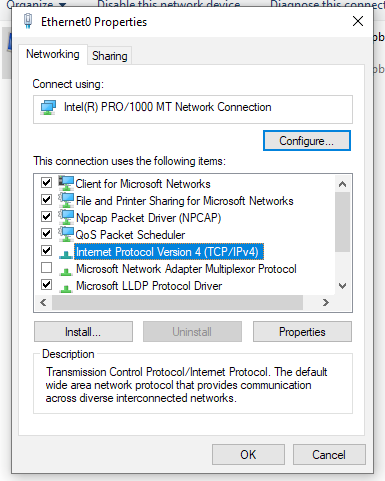
Task: Enable Microsoft Network Adapter Multiplexor Protocol checkbox
Action: tap(46, 268)
